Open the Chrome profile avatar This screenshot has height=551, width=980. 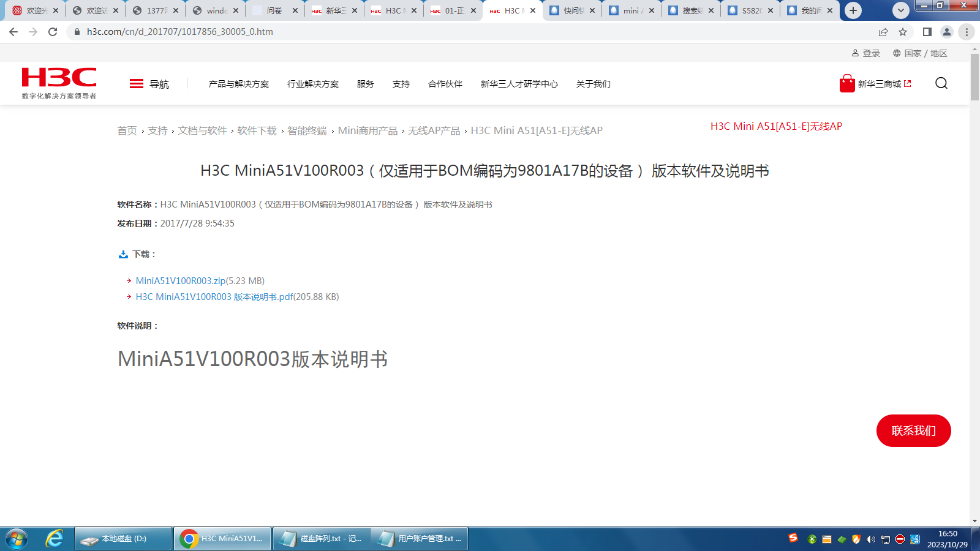point(947,32)
